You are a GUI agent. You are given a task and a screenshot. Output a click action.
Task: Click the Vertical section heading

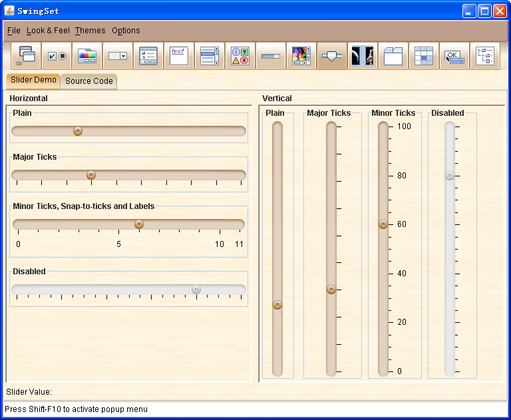[x=277, y=99]
